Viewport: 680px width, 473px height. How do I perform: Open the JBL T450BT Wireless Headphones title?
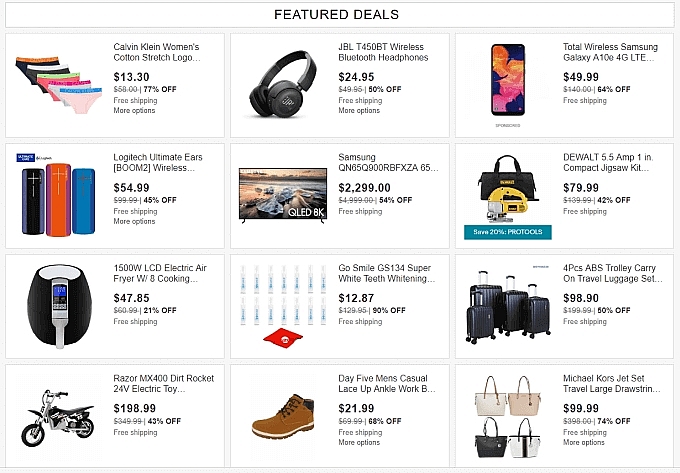[x=383, y=52]
